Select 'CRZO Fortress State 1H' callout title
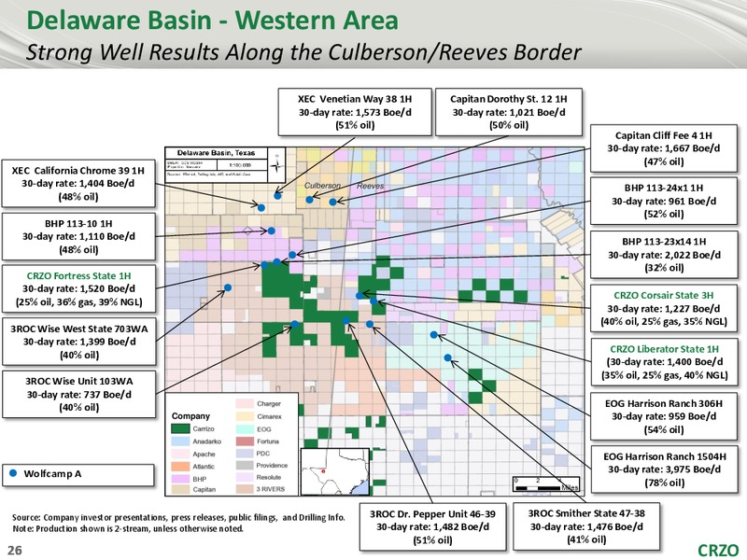The image size is (747, 560). tap(78, 275)
